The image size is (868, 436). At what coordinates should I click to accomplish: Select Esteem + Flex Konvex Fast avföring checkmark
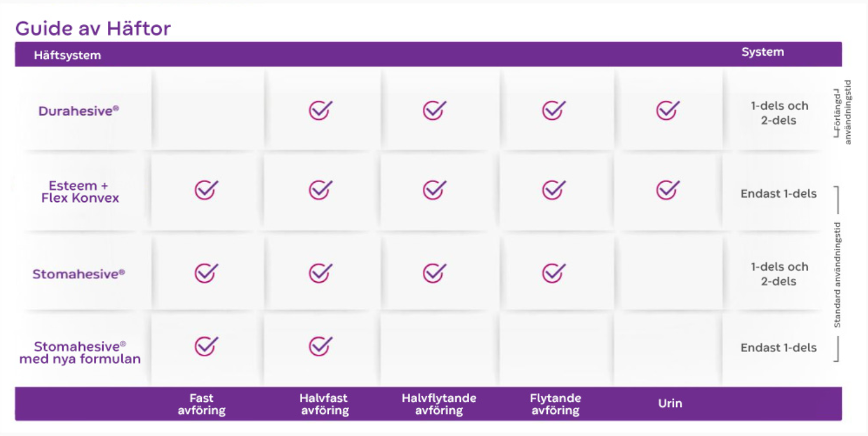coord(206,190)
